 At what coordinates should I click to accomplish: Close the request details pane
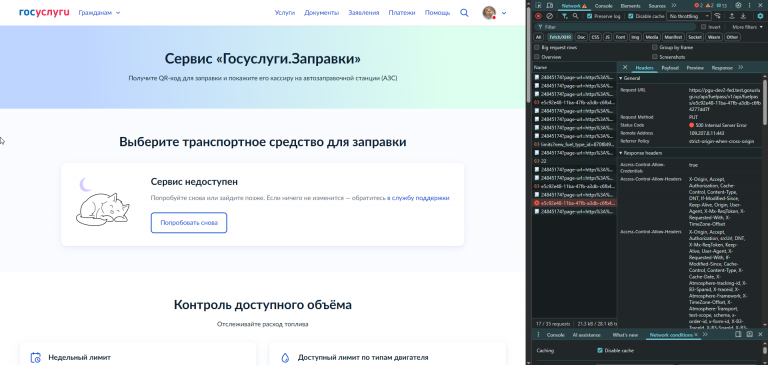(624, 67)
